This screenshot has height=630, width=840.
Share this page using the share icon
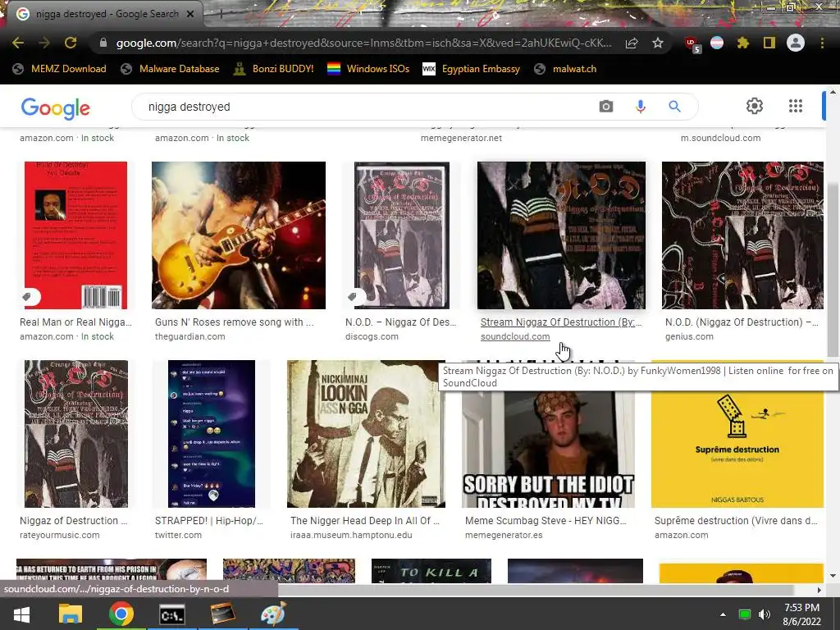632,43
